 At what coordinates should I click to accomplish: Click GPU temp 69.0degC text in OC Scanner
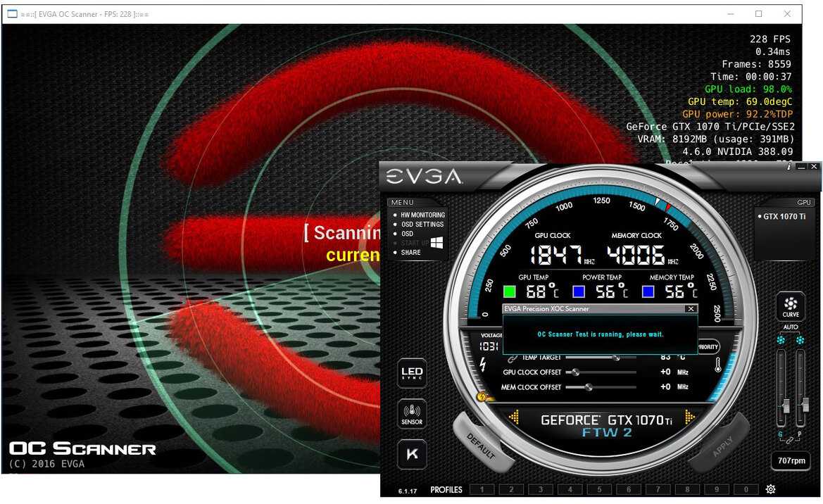click(x=740, y=102)
